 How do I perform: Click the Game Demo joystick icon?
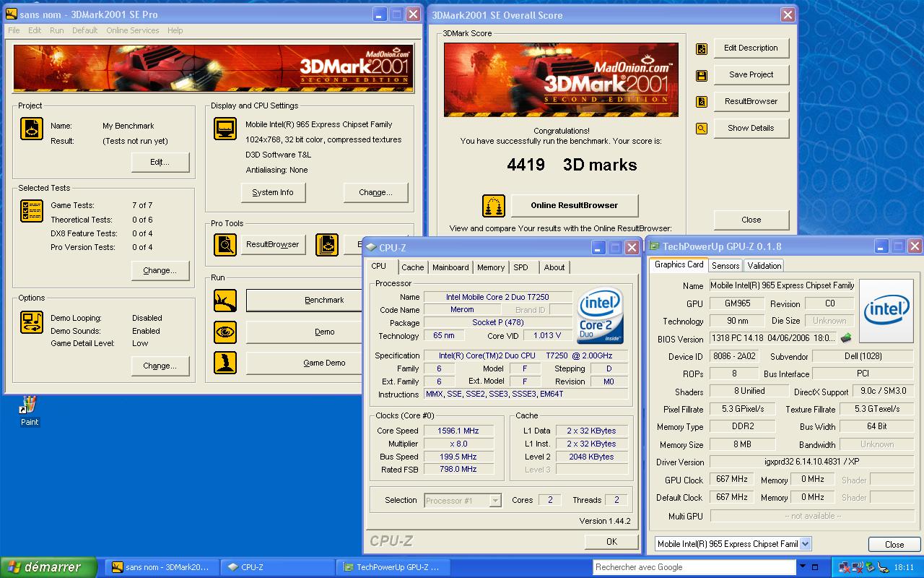[x=225, y=363]
